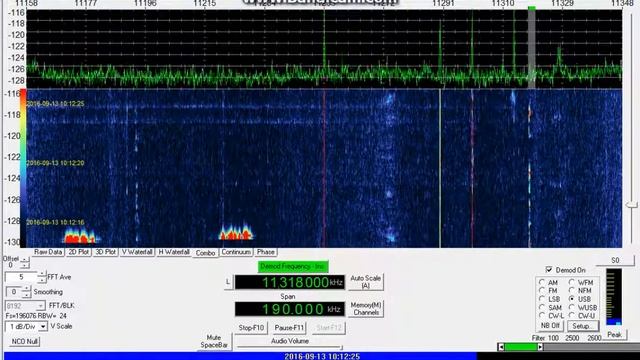Select the WUSB demodulation mode
This screenshot has height=360, width=640.
[x=572, y=307]
